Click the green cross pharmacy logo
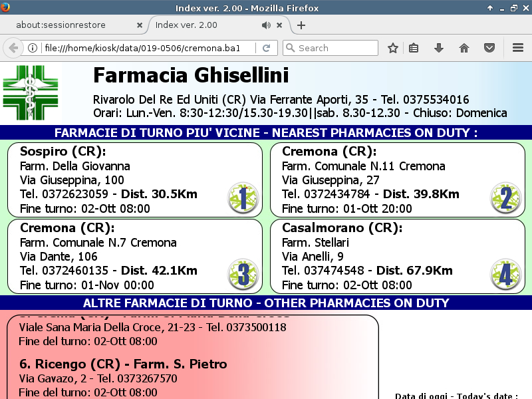The width and height of the screenshot is (532, 399). point(31,92)
